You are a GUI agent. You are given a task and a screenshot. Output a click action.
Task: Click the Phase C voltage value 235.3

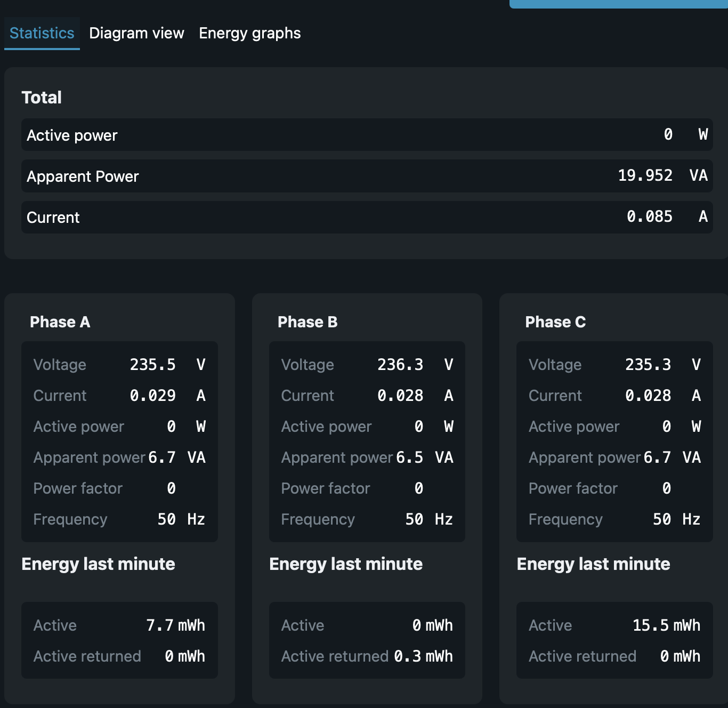(x=648, y=365)
